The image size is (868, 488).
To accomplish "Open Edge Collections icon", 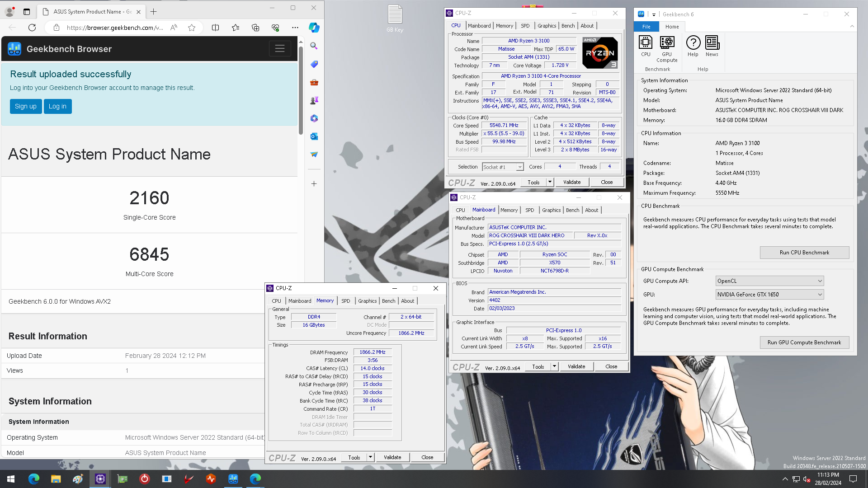I will (x=255, y=28).
